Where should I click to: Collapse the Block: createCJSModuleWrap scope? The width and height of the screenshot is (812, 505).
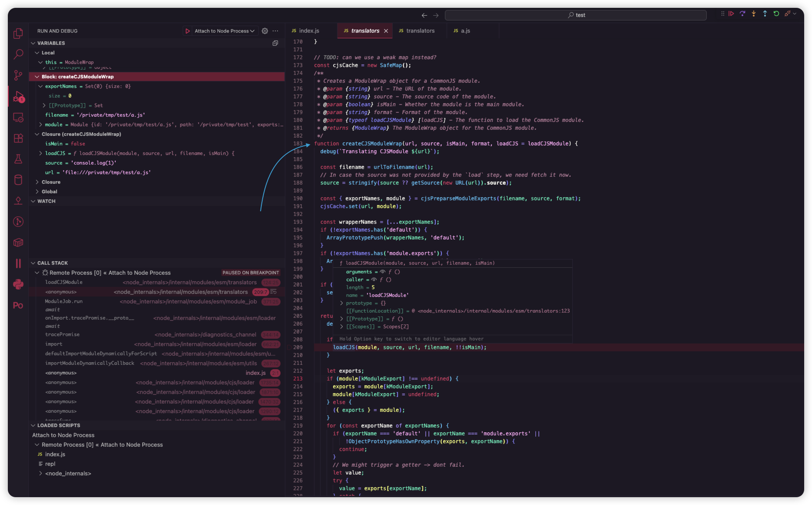click(37, 77)
